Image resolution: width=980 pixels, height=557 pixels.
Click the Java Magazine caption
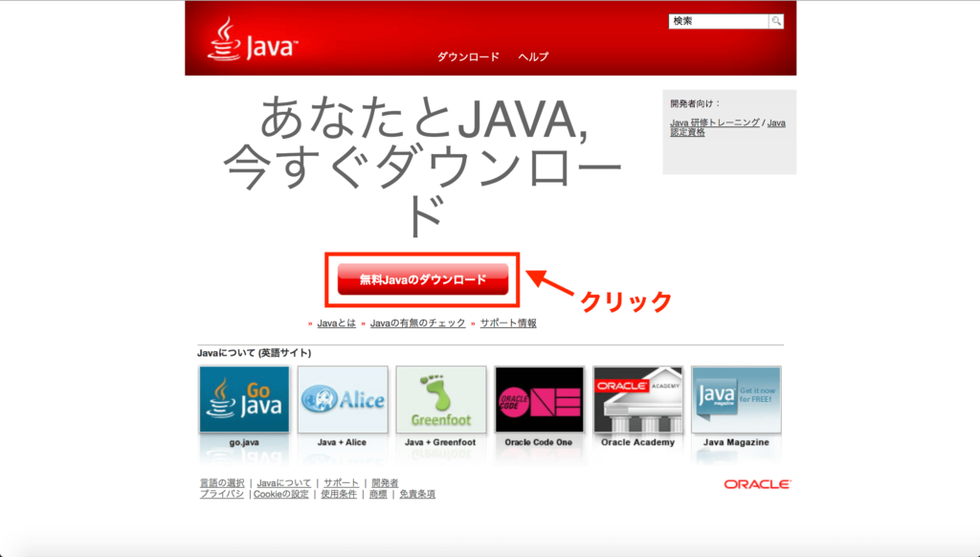[x=736, y=442]
